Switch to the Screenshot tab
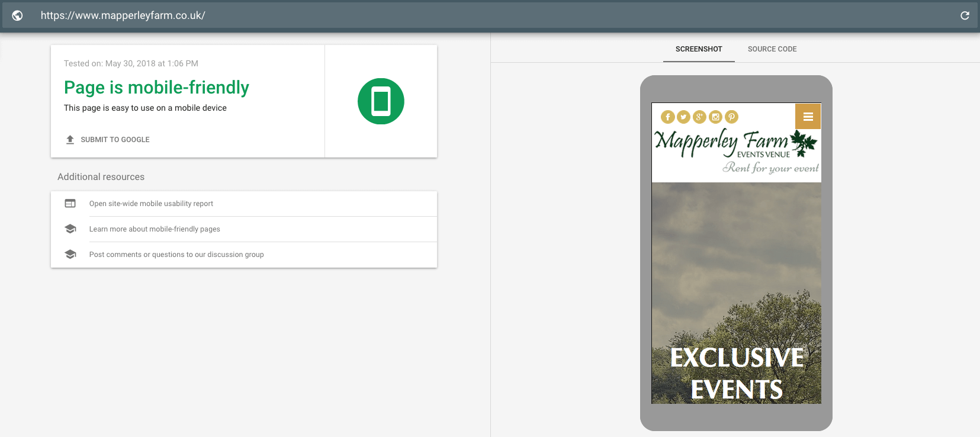Image resolution: width=980 pixels, height=437 pixels. pyautogui.click(x=699, y=49)
